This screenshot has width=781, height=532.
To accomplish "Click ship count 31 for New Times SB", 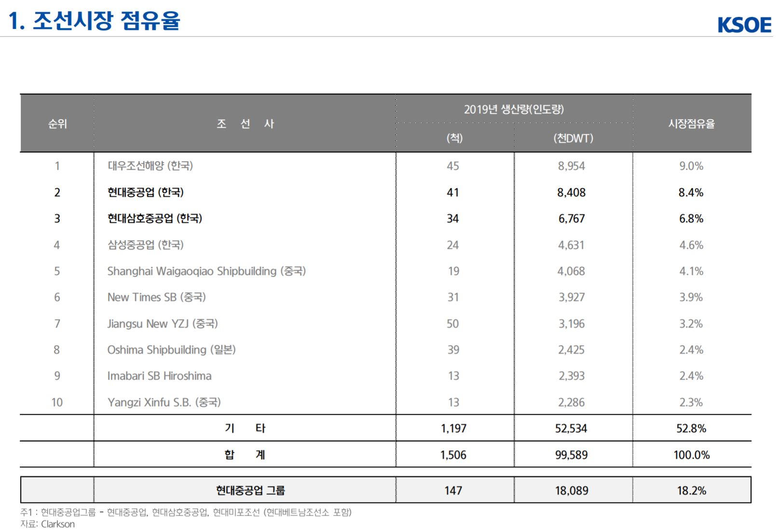I will point(453,297).
